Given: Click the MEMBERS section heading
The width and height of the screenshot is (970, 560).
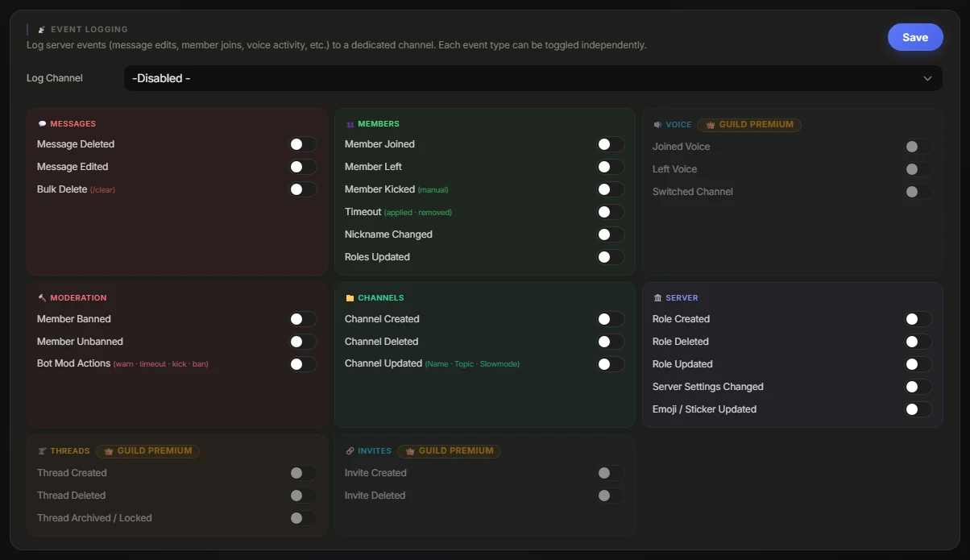Looking at the screenshot, I should pos(379,124).
